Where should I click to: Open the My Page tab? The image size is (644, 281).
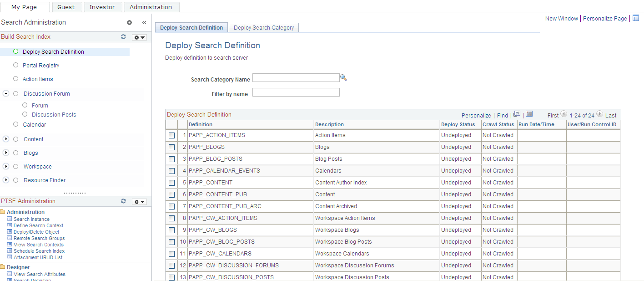coord(25,7)
